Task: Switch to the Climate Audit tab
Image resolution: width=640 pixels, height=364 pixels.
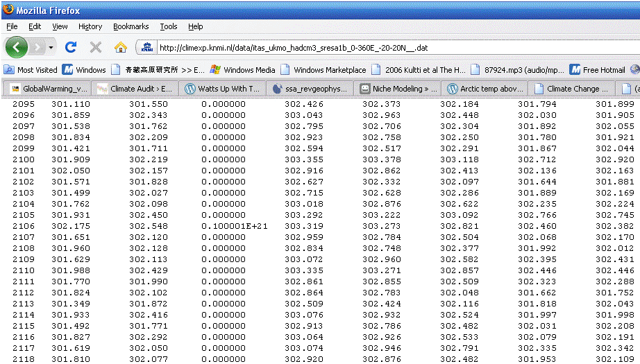Action: coord(135,89)
